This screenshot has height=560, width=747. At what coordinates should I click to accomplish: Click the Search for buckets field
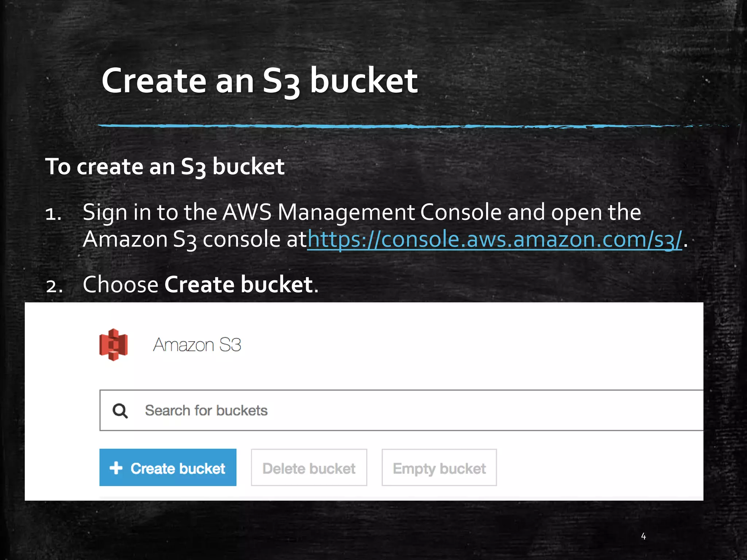pyautogui.click(x=401, y=410)
